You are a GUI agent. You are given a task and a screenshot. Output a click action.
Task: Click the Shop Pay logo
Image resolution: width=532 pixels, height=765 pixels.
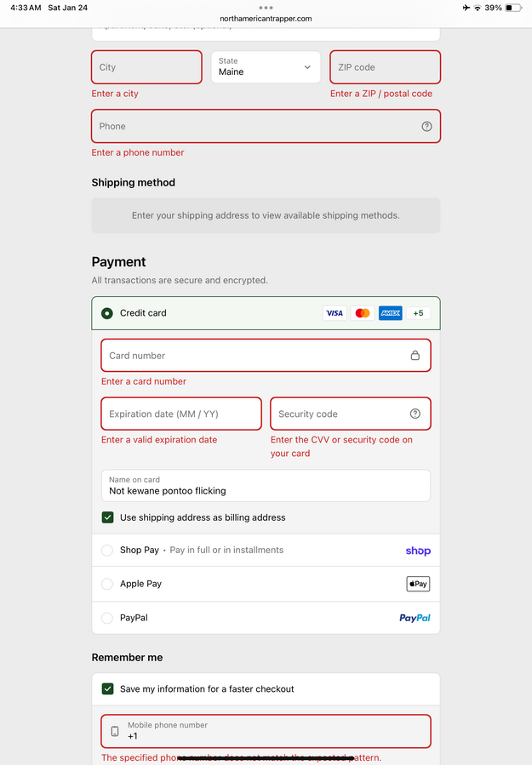pyautogui.click(x=418, y=551)
